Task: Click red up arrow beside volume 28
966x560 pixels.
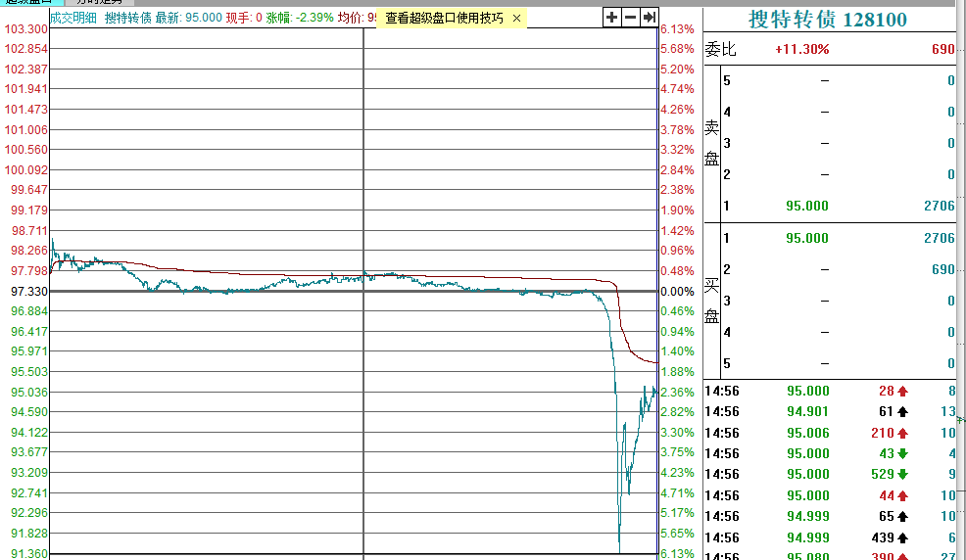Action: pos(902,392)
